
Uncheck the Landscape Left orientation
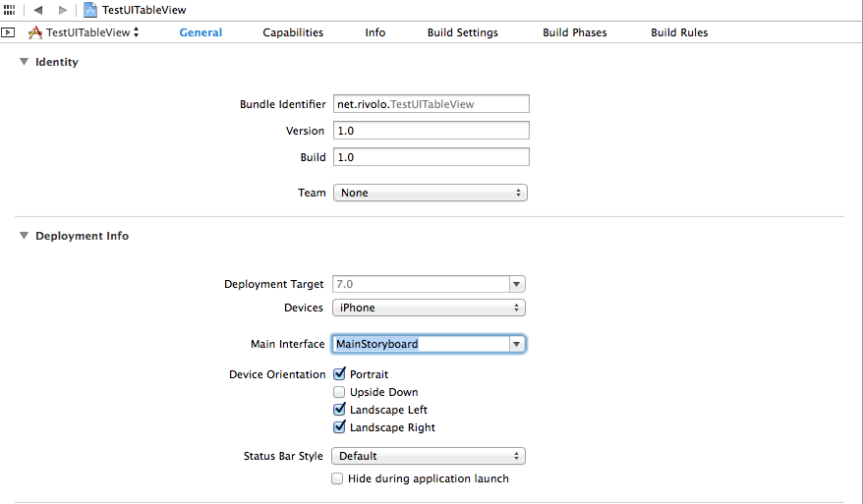[339, 410]
